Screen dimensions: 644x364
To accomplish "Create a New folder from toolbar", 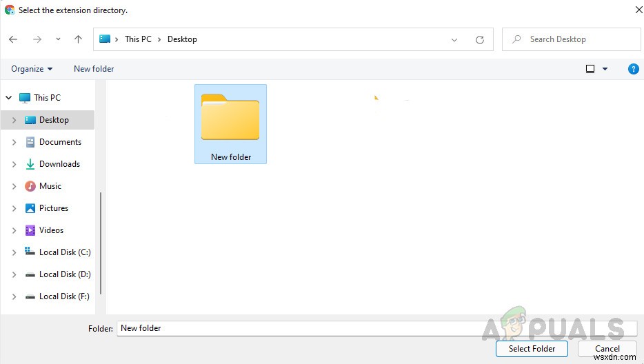I will tap(94, 69).
